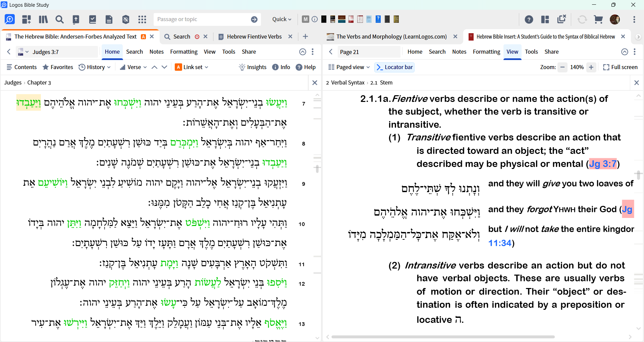
Task: Click the go arrow in the passage box
Action: coord(254,19)
